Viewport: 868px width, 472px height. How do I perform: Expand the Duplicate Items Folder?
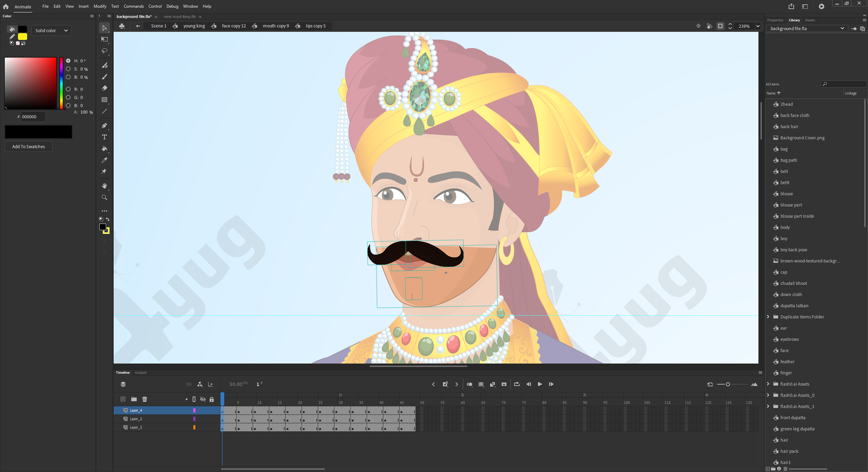[x=768, y=317]
